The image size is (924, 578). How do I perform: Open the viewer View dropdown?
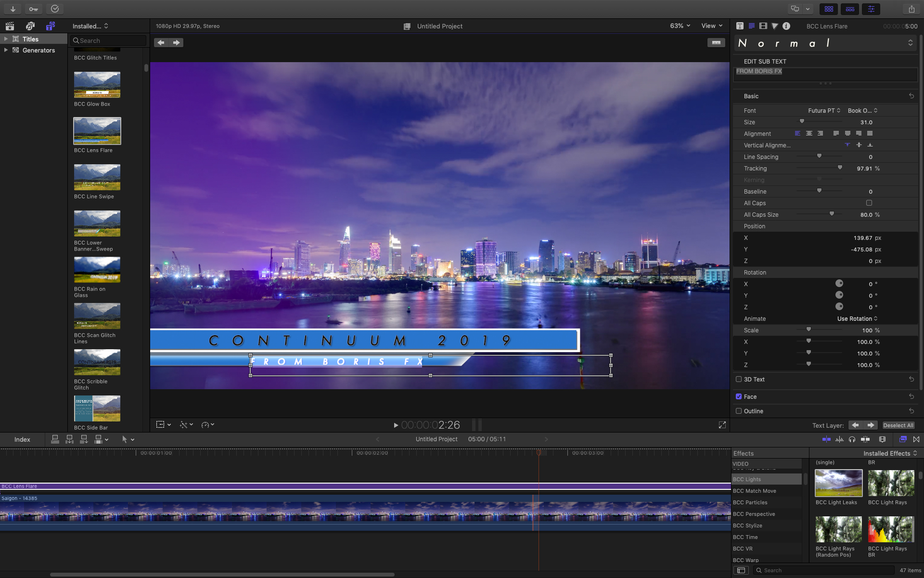click(x=712, y=26)
